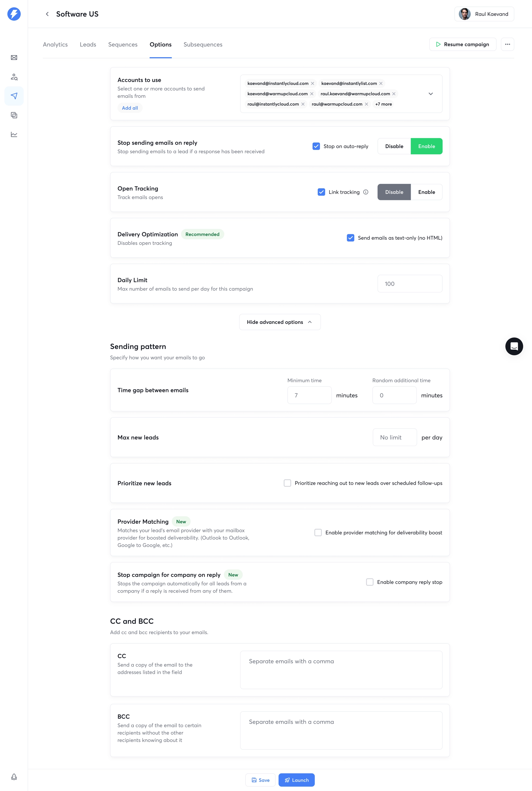Expand the accounts dropdown chevron
Screen dimensions: 532x791
tap(430, 94)
